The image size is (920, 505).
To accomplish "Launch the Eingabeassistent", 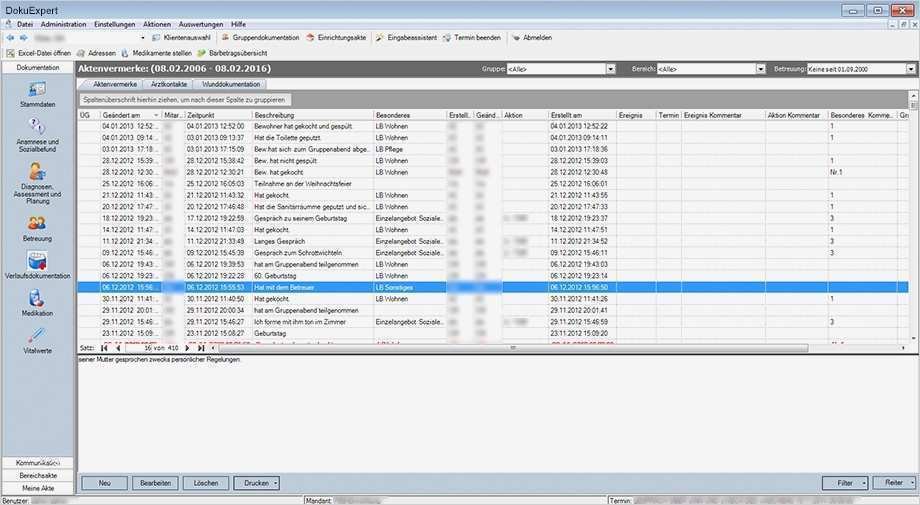I will [x=406, y=38].
